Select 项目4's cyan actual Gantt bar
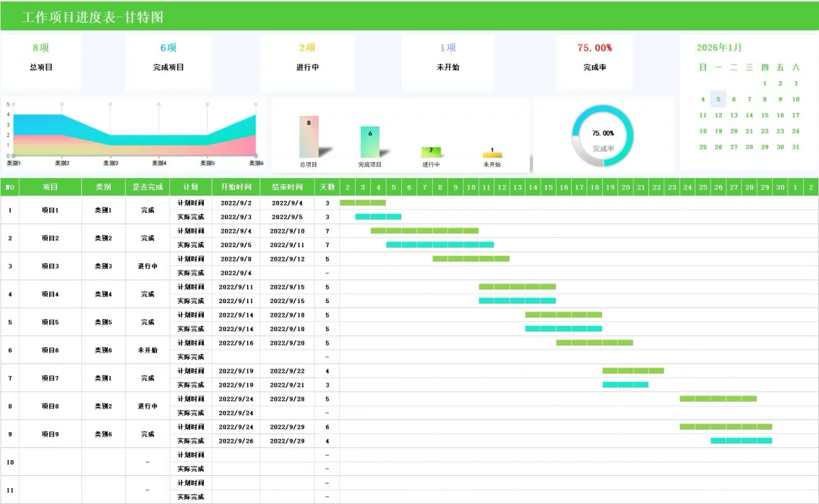The height and width of the screenshot is (504, 819). tap(517, 301)
